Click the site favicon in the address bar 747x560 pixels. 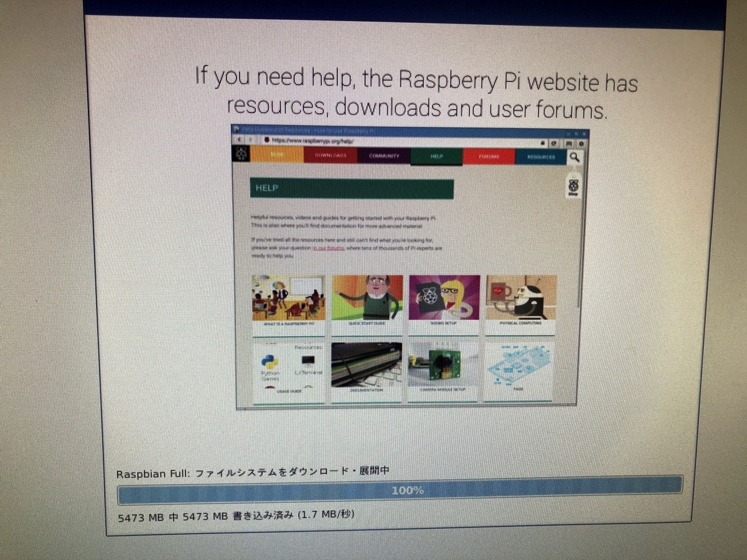coord(266,141)
